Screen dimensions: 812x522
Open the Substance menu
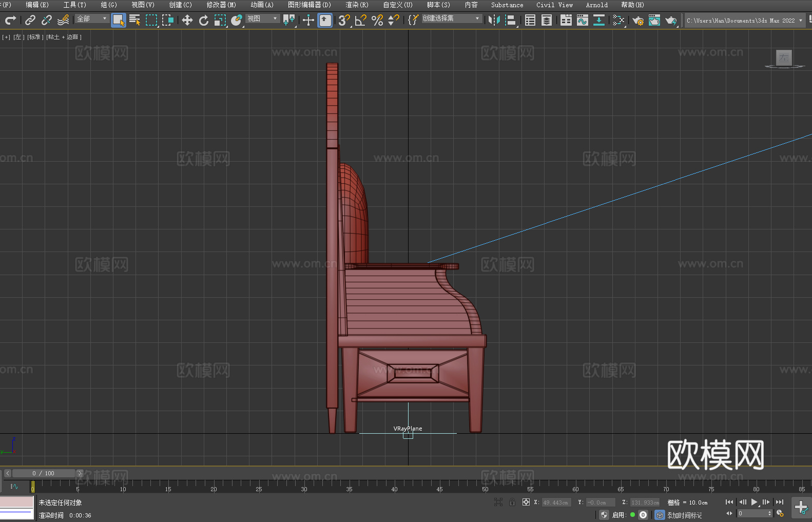[507, 5]
